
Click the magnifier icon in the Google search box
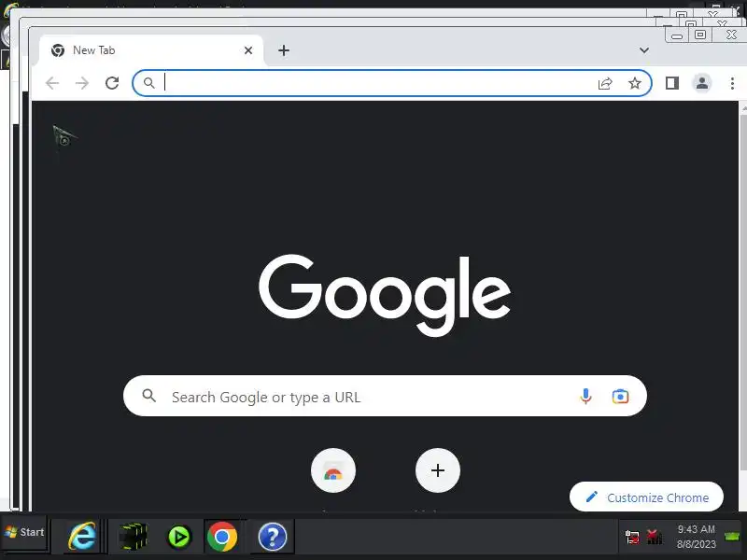click(x=149, y=395)
